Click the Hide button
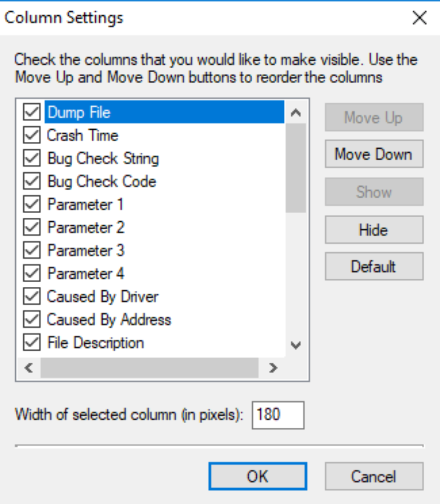440x504 pixels. click(x=374, y=230)
